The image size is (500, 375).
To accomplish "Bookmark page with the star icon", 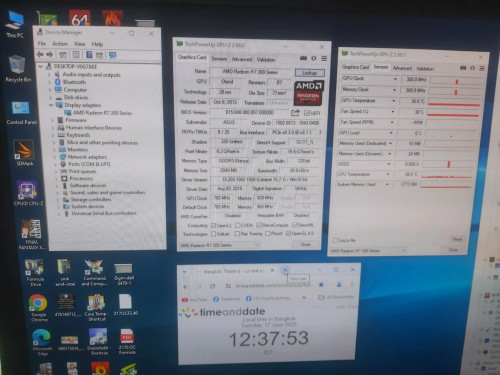I will coord(321,284).
